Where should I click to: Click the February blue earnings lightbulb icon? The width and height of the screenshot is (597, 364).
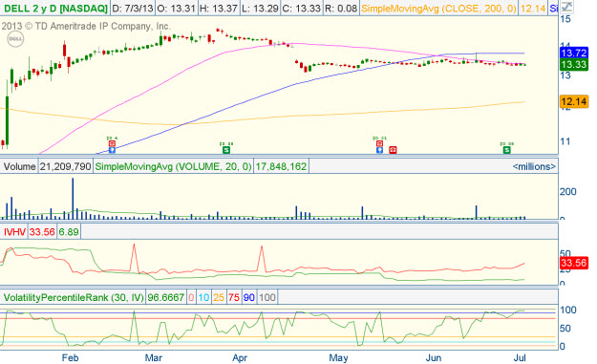click(x=112, y=150)
